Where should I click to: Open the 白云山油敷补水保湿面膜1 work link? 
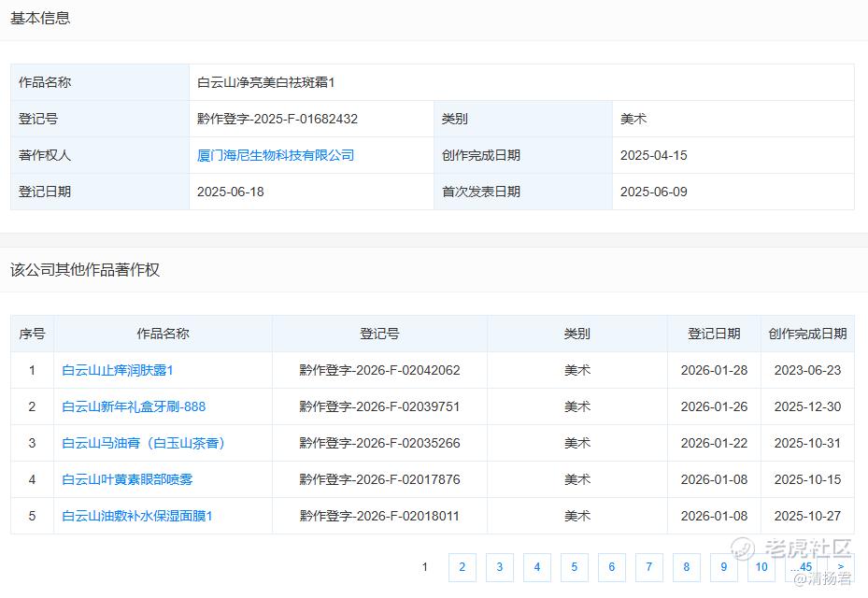137,516
